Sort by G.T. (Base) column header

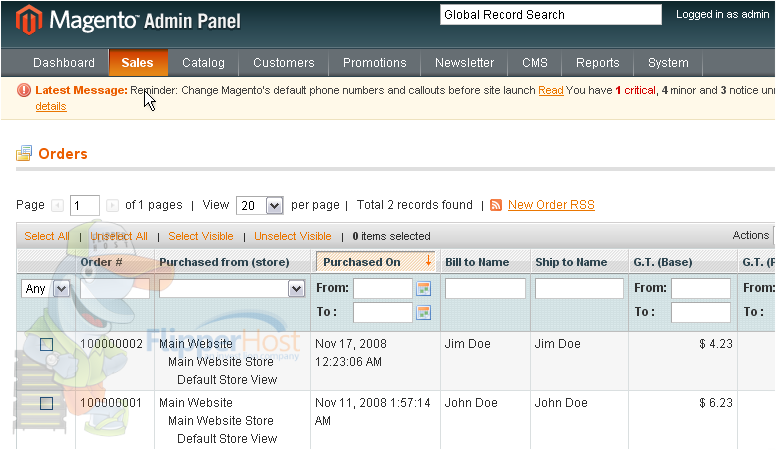point(663,262)
